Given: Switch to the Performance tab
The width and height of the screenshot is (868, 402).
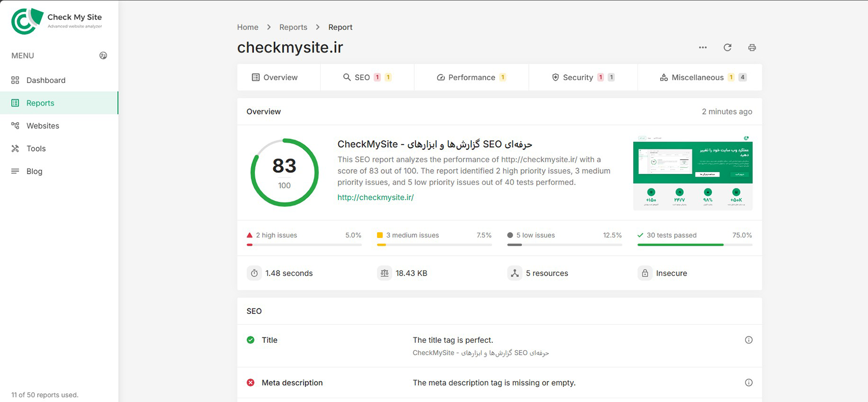Looking at the screenshot, I should [x=471, y=77].
